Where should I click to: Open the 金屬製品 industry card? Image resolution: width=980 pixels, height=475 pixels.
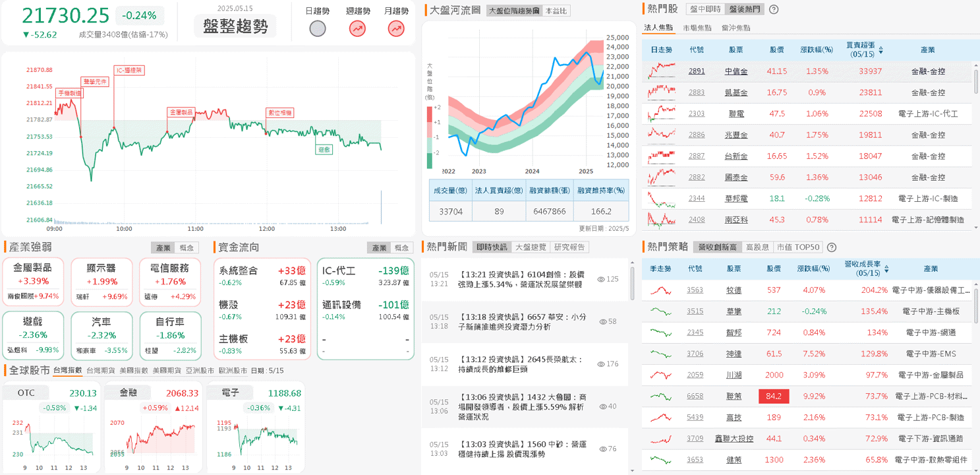[x=32, y=282]
